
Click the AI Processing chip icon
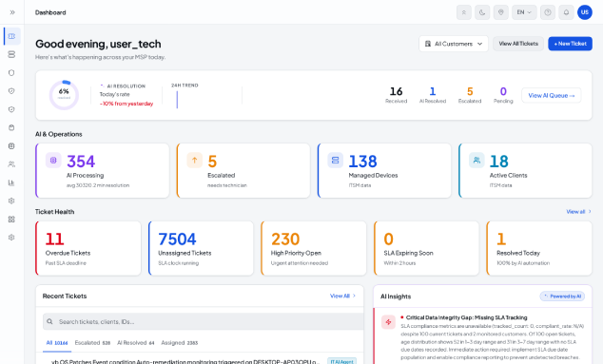point(53,161)
